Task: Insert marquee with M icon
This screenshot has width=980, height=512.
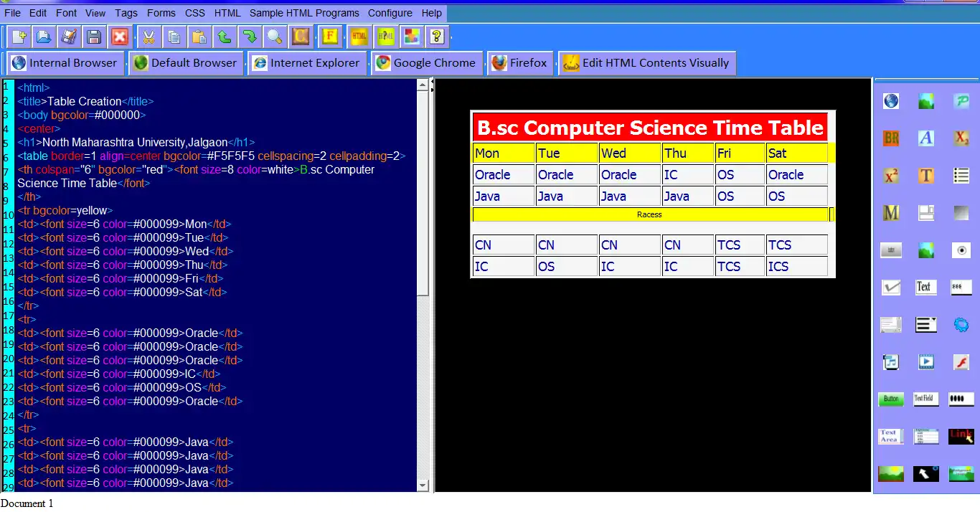Action: coord(891,213)
